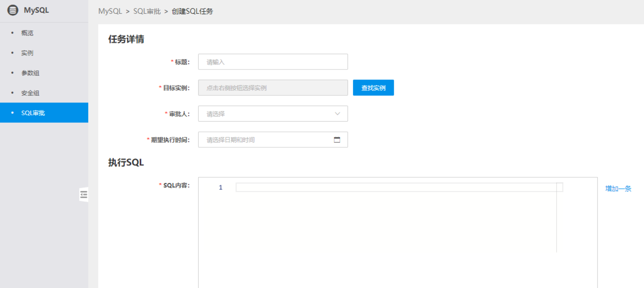Click the disabled 目标实例 field
This screenshot has width=644, height=288.
pos(273,88)
